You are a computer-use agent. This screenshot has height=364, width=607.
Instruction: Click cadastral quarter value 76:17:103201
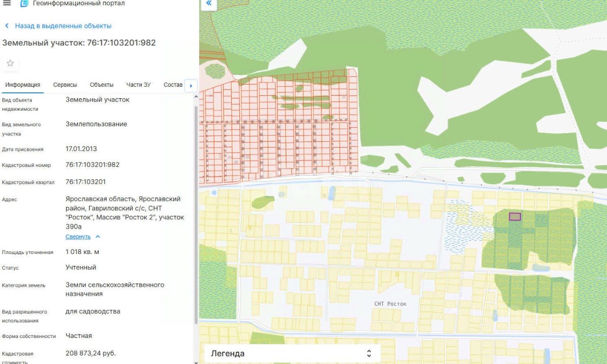point(85,182)
